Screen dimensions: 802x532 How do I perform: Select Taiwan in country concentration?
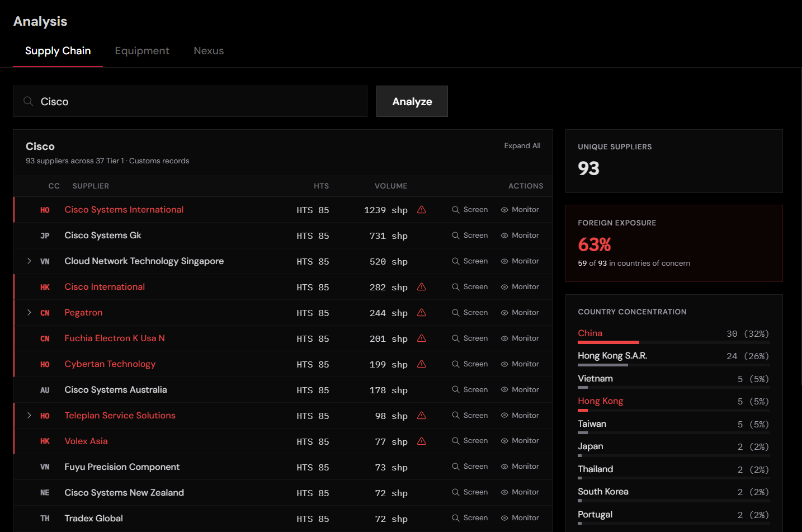click(592, 424)
